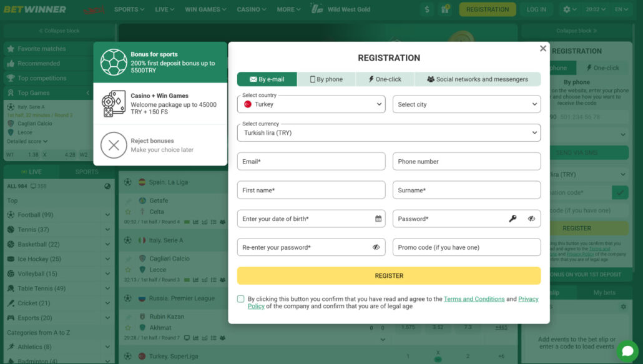643x364 pixels.
Task: Click the Phone number input field
Action: 467,162
